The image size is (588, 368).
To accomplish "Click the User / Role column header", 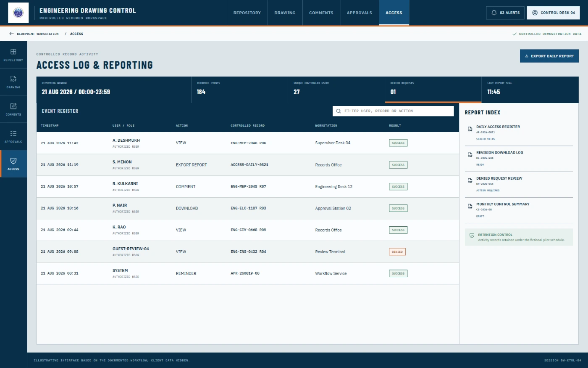I will pos(123,125).
